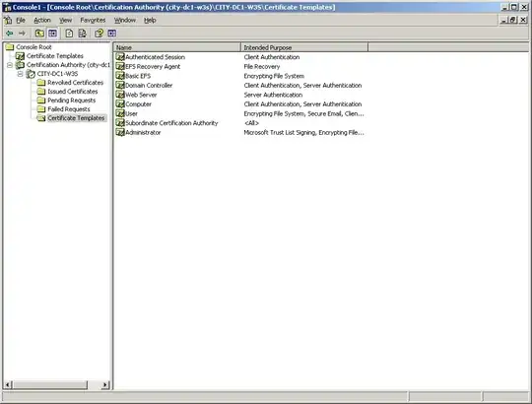Click the File Recovery purpose text
Image resolution: width=532 pixels, height=404 pixels.
tap(262, 66)
